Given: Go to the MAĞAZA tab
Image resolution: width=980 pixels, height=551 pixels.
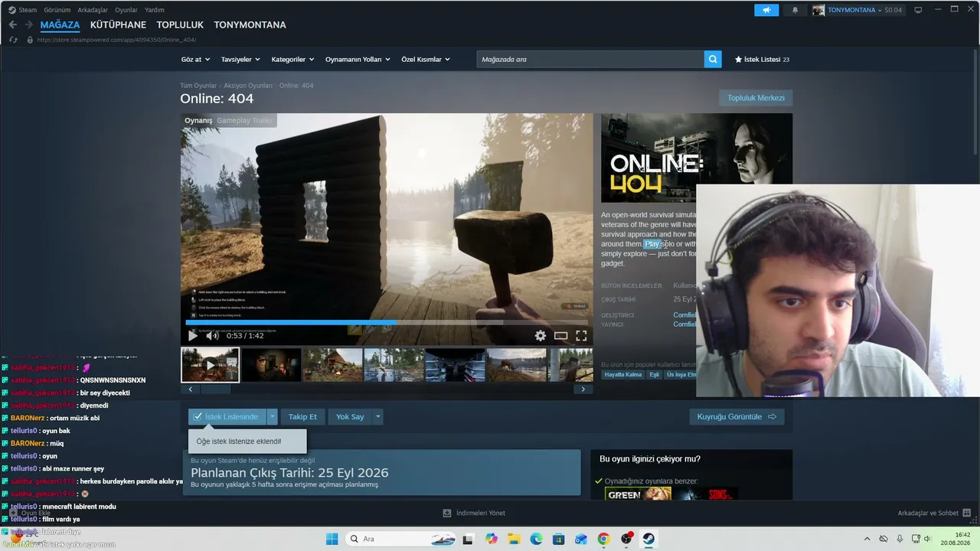Looking at the screenshot, I should click(x=60, y=25).
